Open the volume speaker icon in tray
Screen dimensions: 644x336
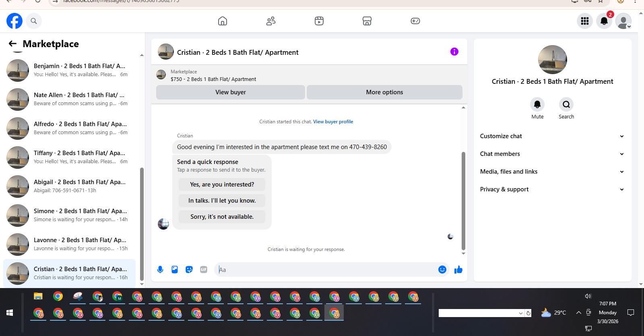588,296
